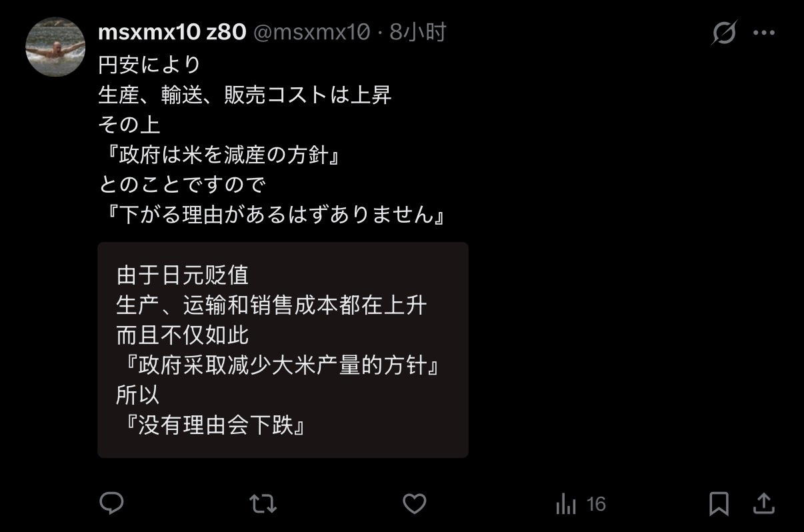This screenshot has width=804, height=532.
Task: Click translated line 生产、运输和销售成本都在上升
Action: 271,305
